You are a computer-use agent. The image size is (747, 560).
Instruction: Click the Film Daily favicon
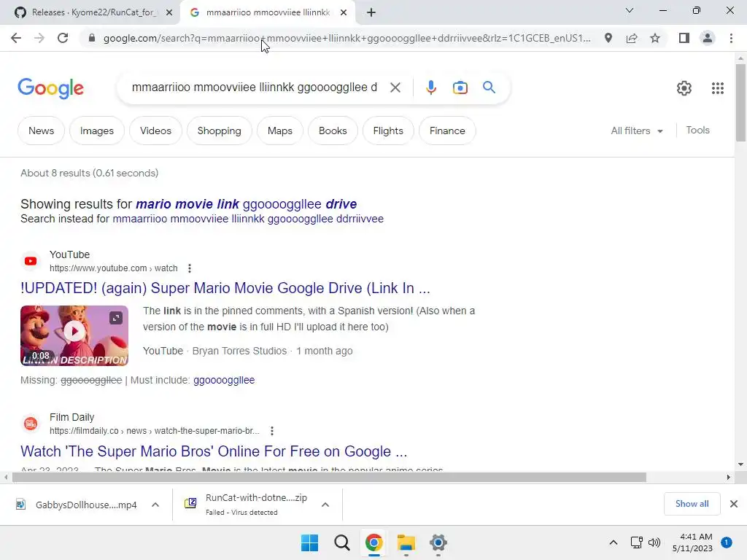31,424
